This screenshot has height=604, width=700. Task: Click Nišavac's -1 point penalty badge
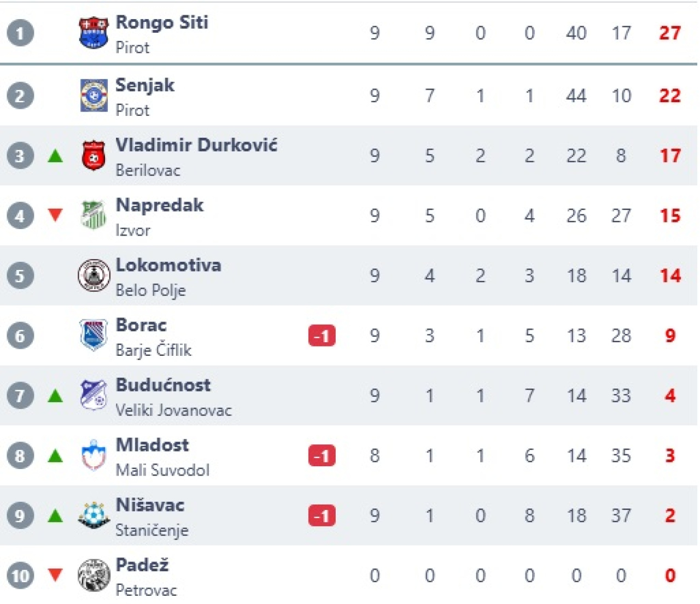coord(322,516)
